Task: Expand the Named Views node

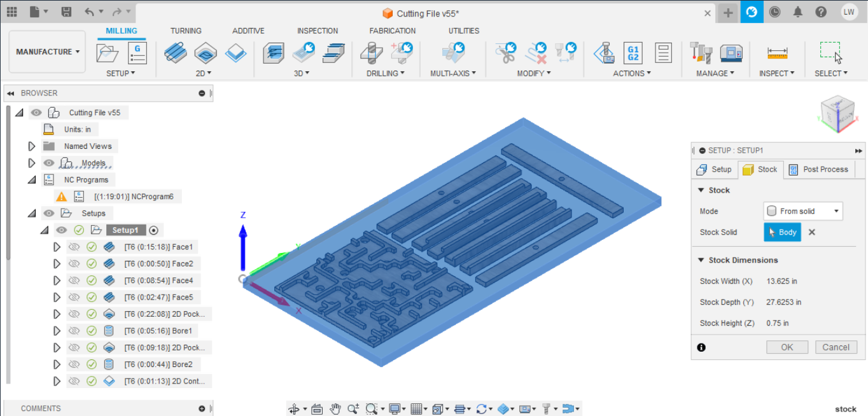Action: 32,146
